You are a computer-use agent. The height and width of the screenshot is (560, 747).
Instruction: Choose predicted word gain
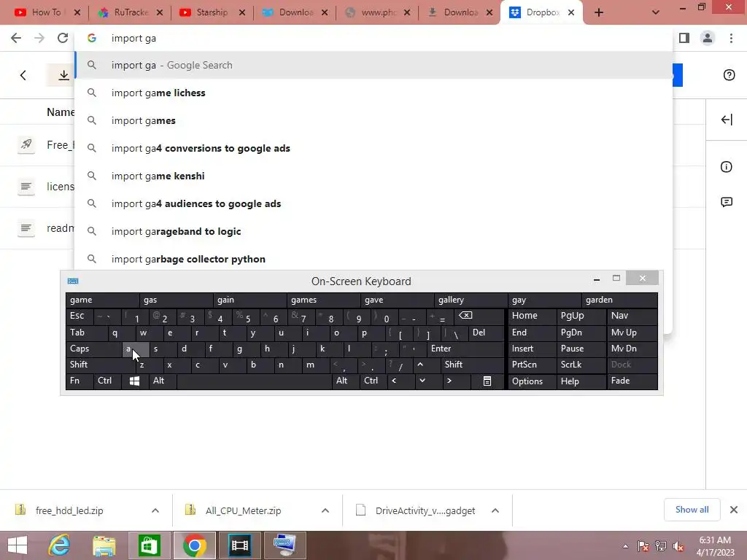click(250, 300)
